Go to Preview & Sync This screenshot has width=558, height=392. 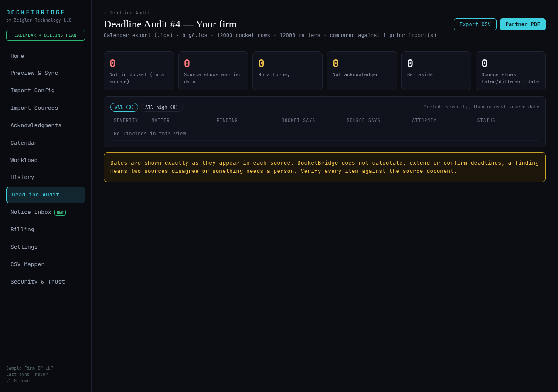pyautogui.click(x=45, y=73)
